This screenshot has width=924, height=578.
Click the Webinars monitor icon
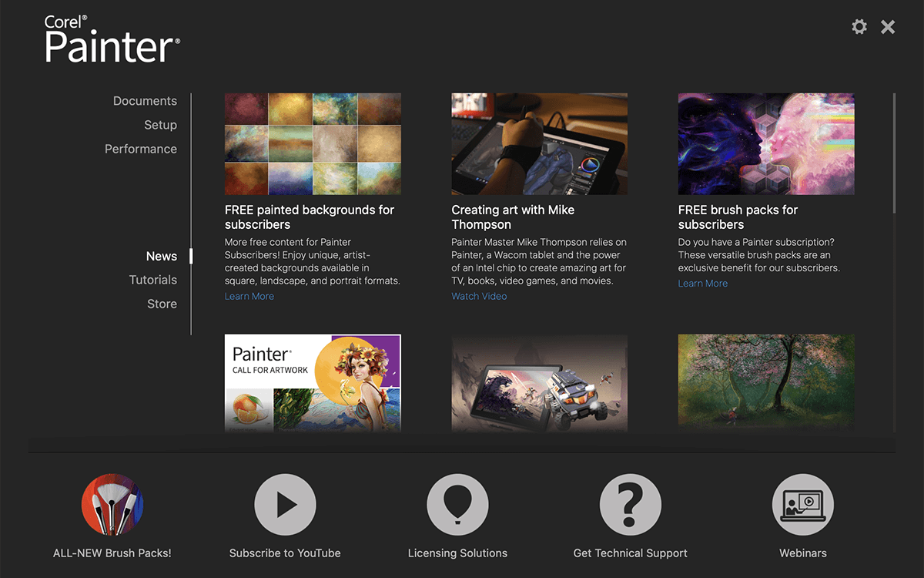803,505
